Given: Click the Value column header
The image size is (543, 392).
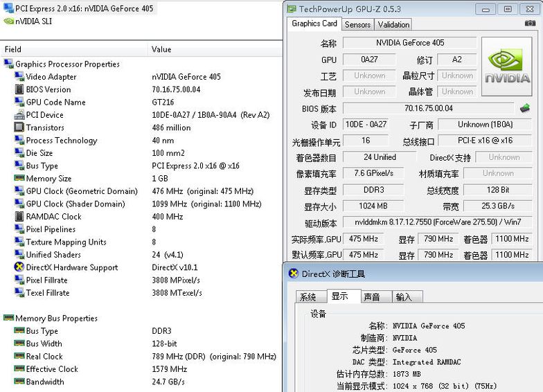Looking at the screenshot, I should (161, 49).
